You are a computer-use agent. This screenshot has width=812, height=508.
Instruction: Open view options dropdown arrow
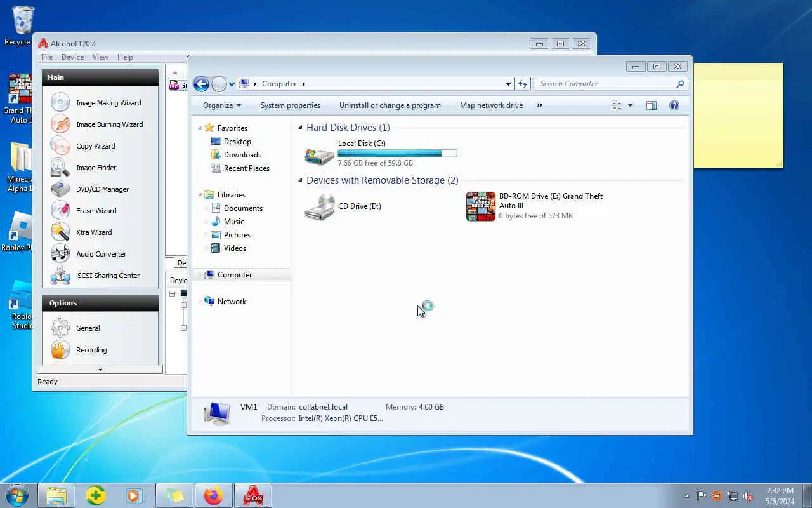(x=630, y=105)
